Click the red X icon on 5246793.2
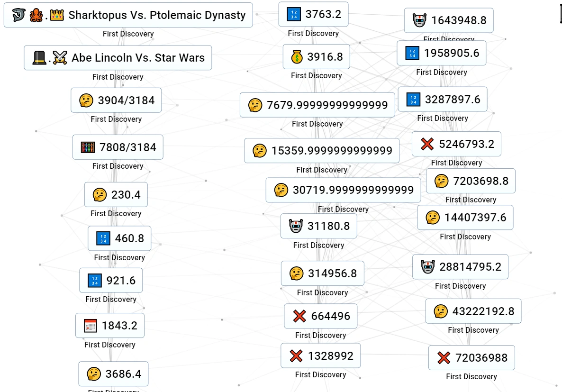The height and width of the screenshot is (392, 562). click(427, 144)
